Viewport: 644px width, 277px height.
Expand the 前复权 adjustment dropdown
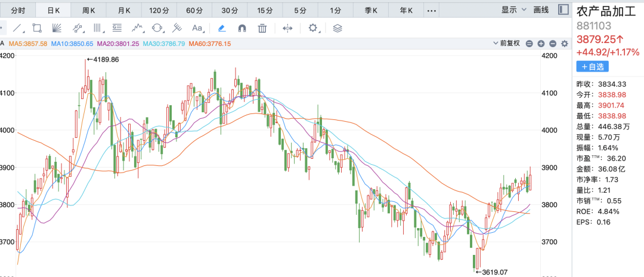pyautogui.click(x=507, y=44)
